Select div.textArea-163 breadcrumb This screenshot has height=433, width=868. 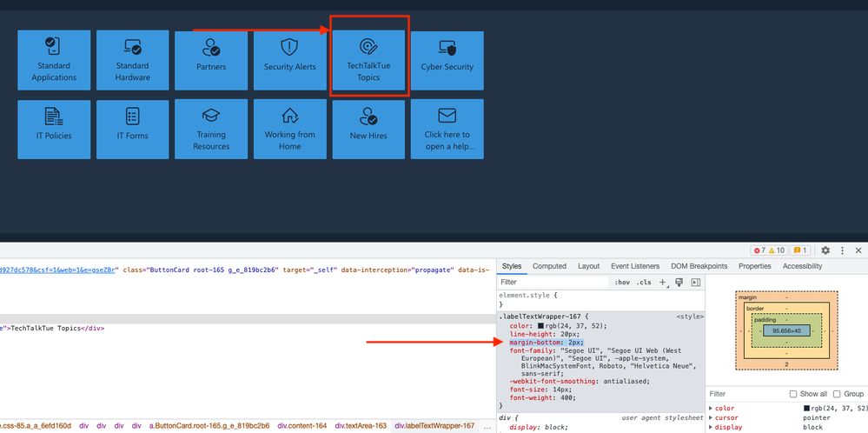[x=361, y=426]
